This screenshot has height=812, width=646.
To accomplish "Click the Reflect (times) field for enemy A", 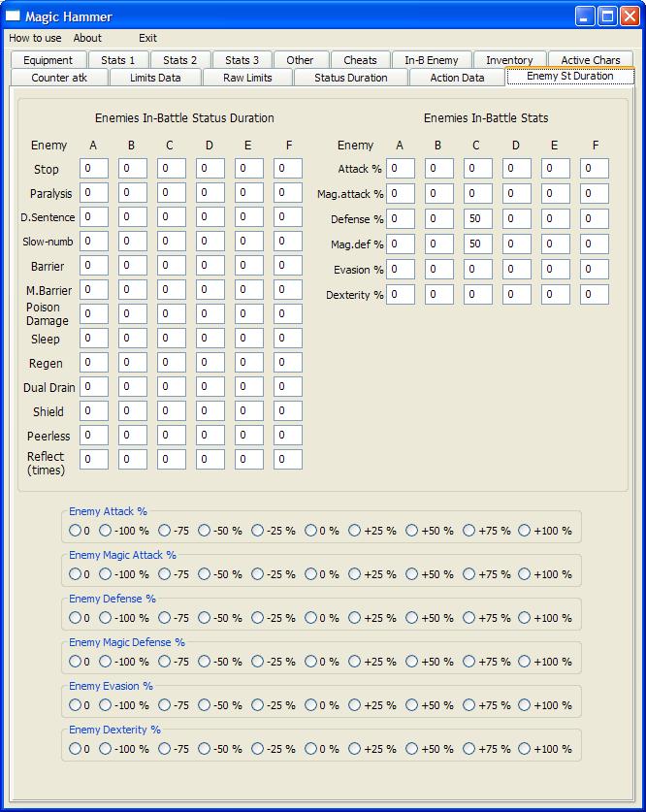I will pos(94,459).
